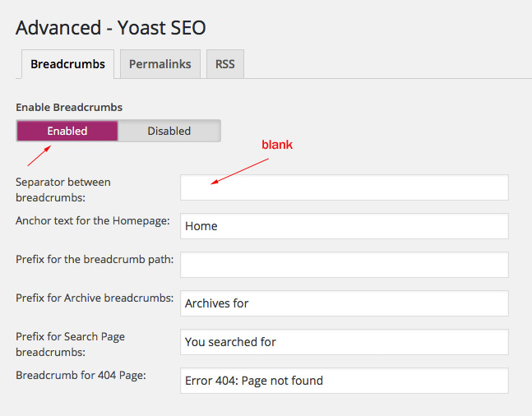Go to the RSS tab
The height and width of the screenshot is (416, 532).
click(224, 64)
